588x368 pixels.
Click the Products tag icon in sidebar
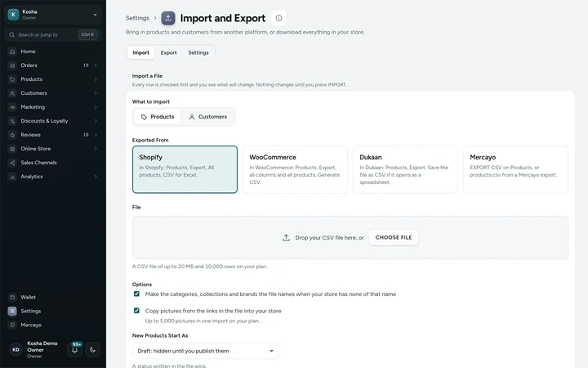tap(12, 79)
